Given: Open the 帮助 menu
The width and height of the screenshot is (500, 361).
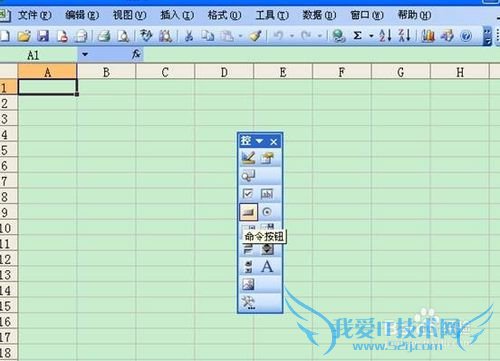Looking at the screenshot, I should (x=414, y=15).
